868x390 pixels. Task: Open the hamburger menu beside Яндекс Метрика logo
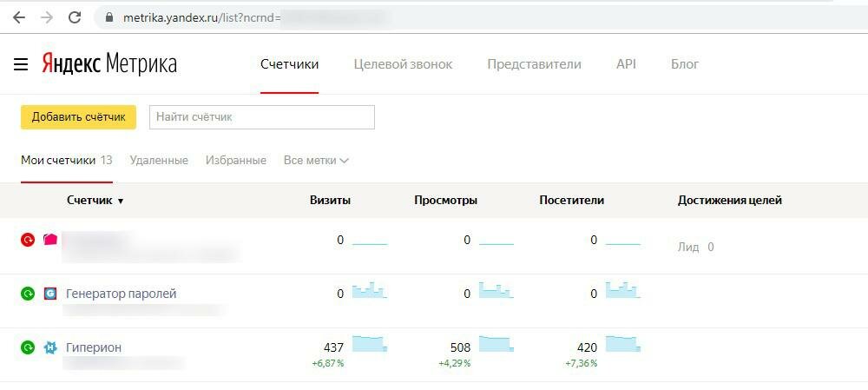[x=21, y=64]
